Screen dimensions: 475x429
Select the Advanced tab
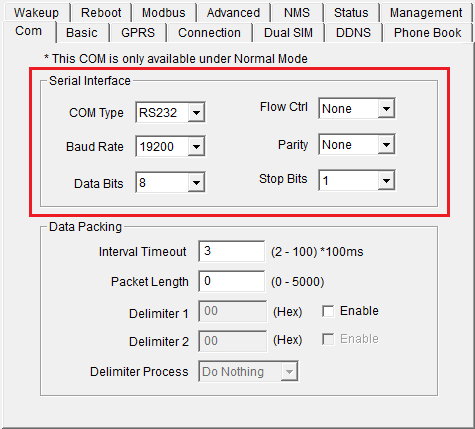pos(233,13)
